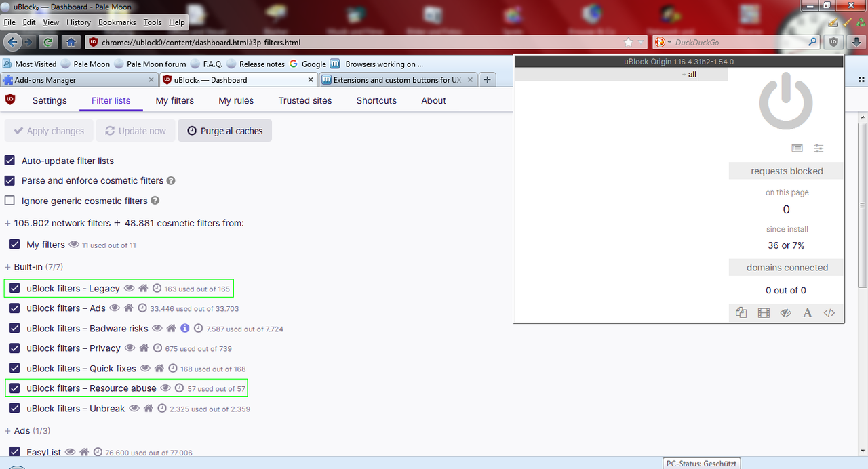Uncheck uBlock filters – Privacy
Viewport: 868px width, 469px height.
pyautogui.click(x=15, y=348)
